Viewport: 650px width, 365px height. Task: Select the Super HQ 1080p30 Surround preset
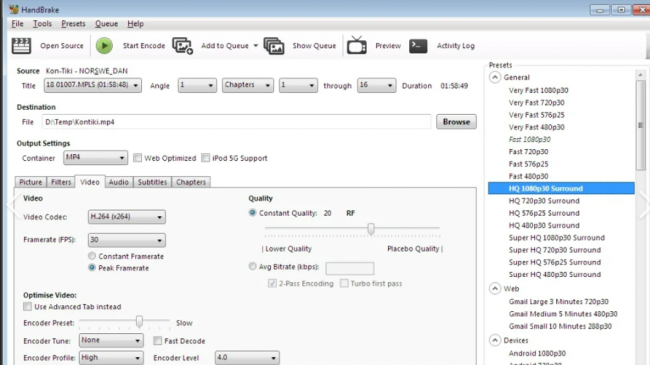coord(557,238)
